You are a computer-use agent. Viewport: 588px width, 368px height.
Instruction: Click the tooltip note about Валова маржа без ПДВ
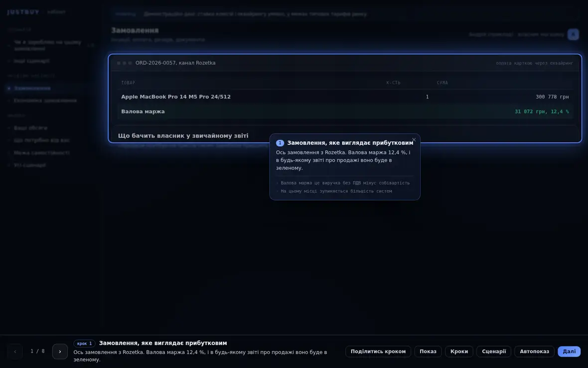coord(345,183)
